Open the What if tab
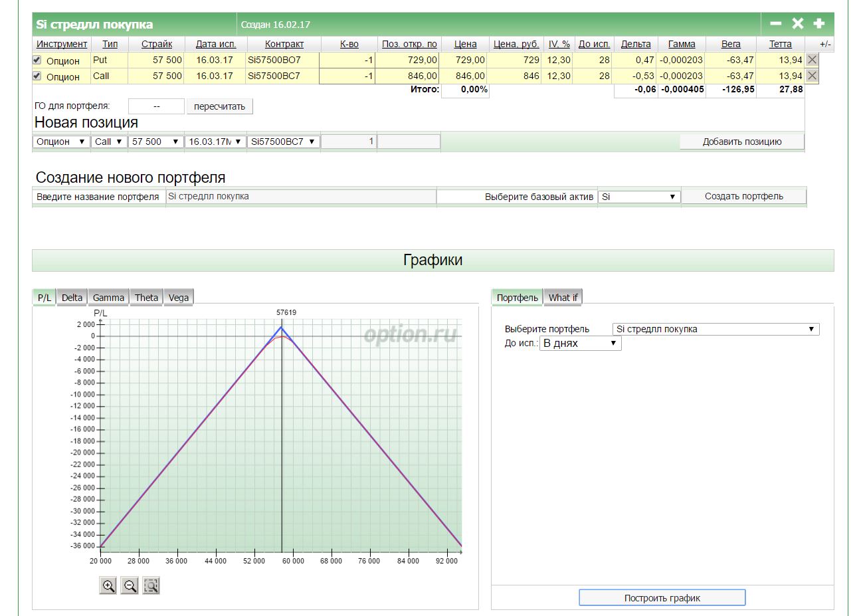861x616 pixels. tap(563, 298)
